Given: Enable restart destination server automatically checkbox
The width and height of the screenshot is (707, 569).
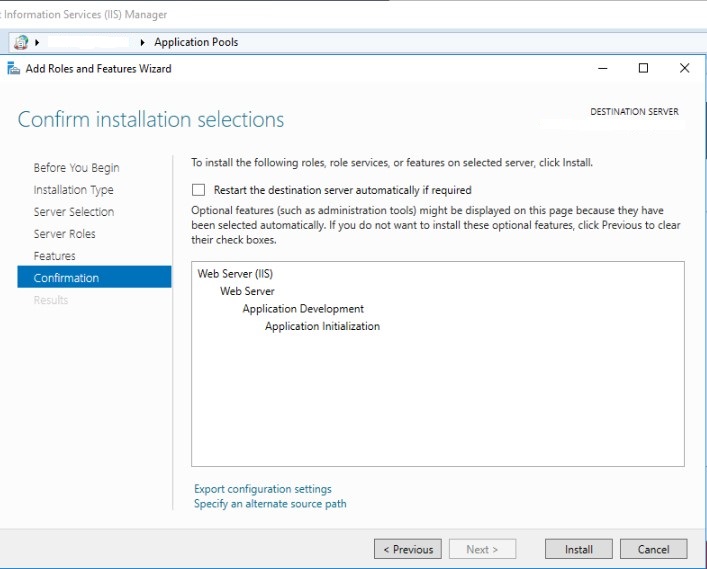Looking at the screenshot, I should (x=198, y=190).
